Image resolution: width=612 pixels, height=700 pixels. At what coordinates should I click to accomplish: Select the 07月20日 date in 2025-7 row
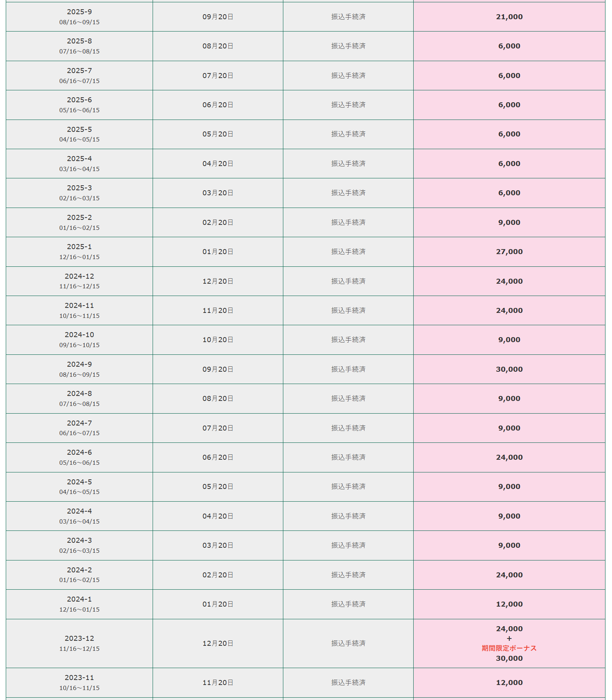coord(218,76)
